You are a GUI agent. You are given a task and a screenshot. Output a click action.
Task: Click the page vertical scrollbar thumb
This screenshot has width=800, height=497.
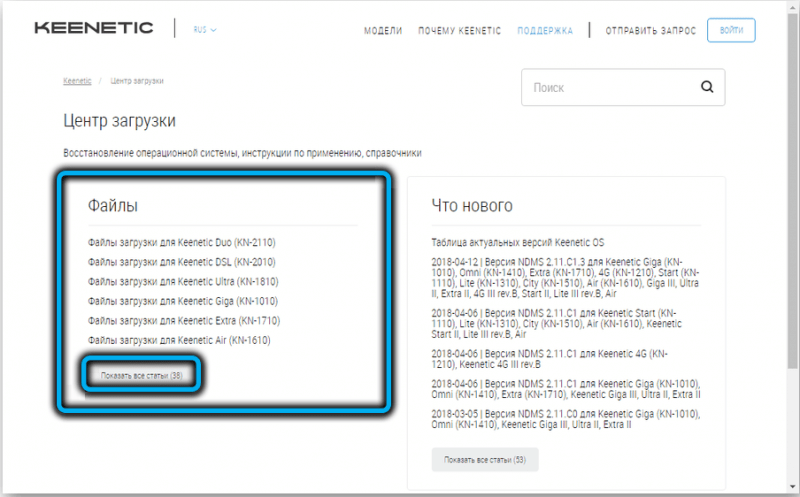pyautogui.click(x=792, y=189)
